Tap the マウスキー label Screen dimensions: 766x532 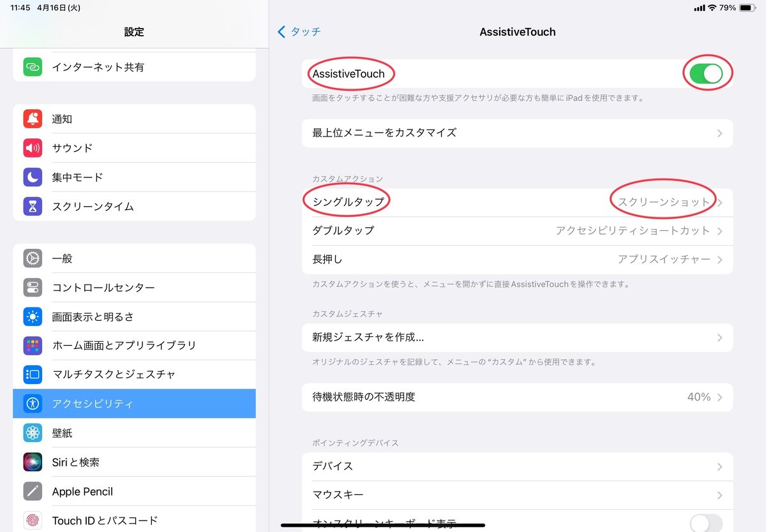pyautogui.click(x=338, y=495)
